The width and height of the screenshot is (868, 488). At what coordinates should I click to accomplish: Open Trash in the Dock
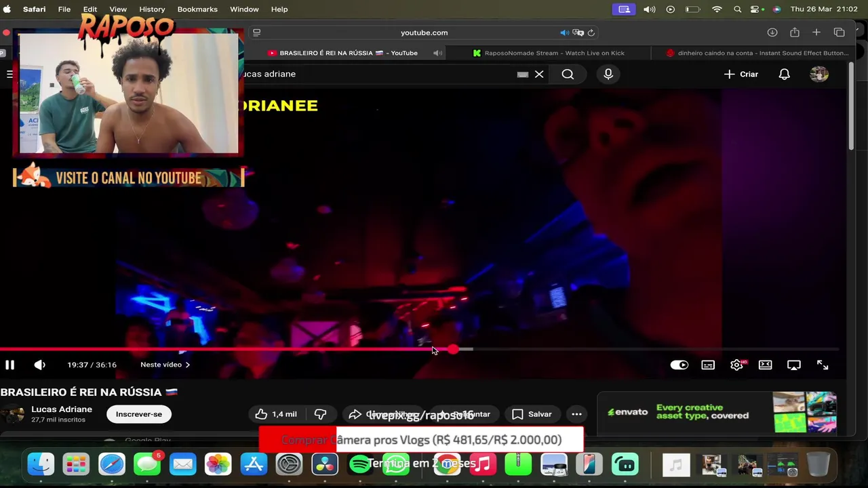(818, 464)
